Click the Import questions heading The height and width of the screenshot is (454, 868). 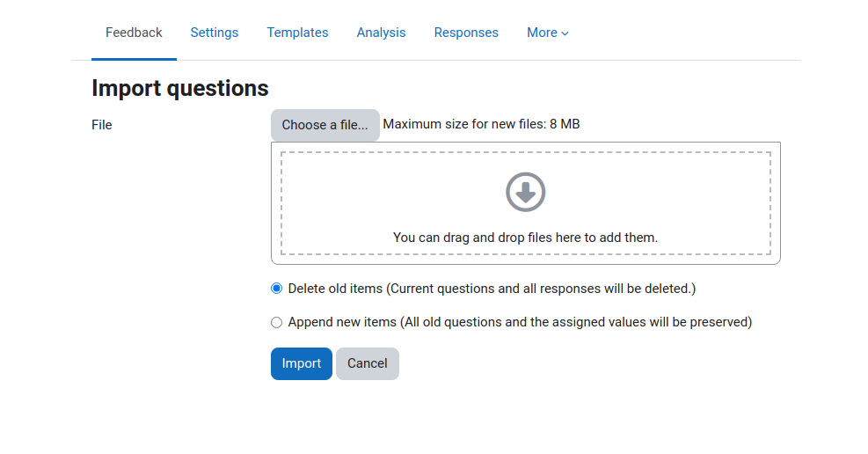pos(180,88)
